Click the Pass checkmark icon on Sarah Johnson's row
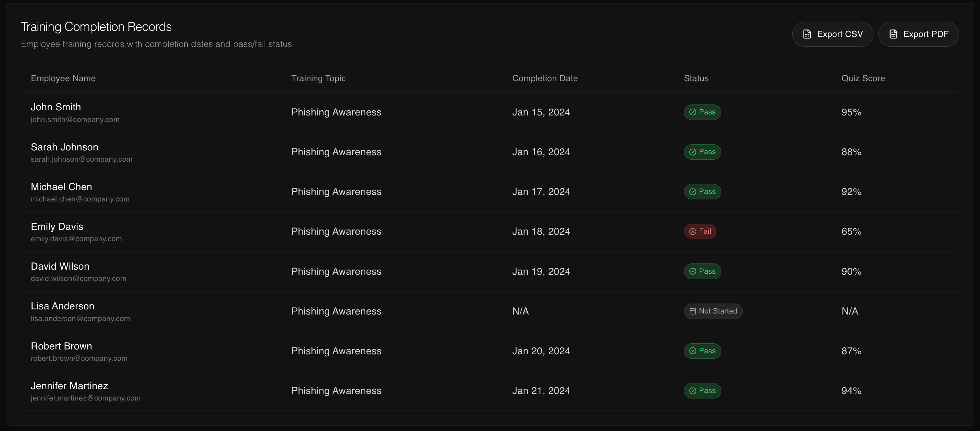The image size is (980, 431). pos(693,152)
